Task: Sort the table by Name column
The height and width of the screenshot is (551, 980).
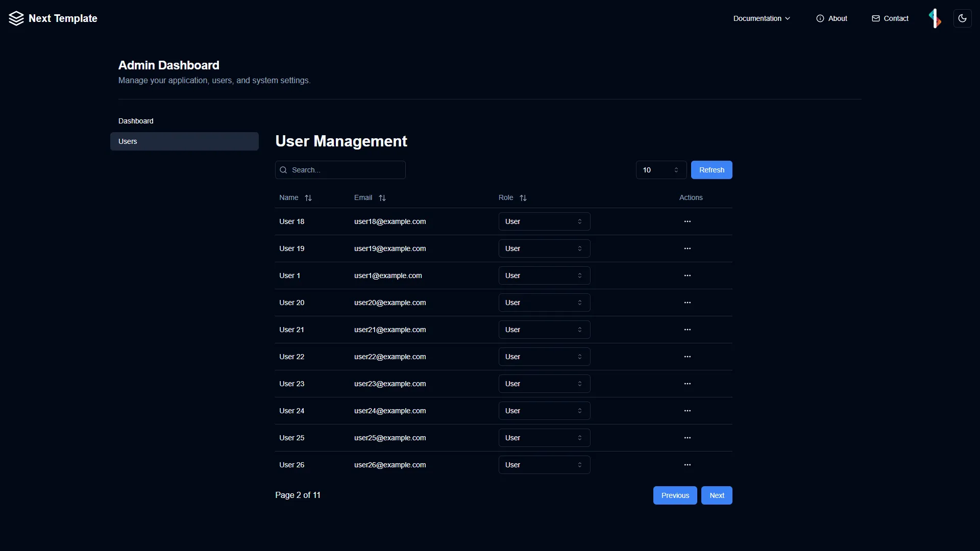Action: pyautogui.click(x=308, y=197)
